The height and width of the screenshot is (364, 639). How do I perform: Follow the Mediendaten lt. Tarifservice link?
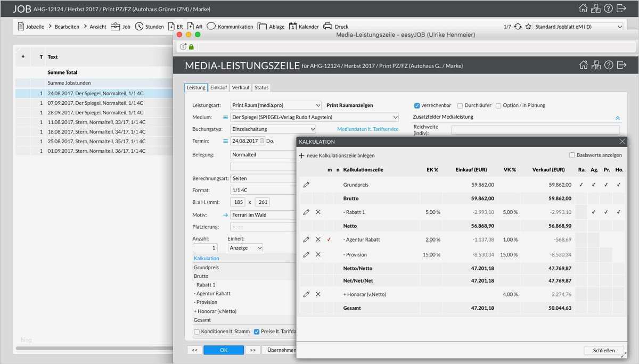click(x=367, y=129)
